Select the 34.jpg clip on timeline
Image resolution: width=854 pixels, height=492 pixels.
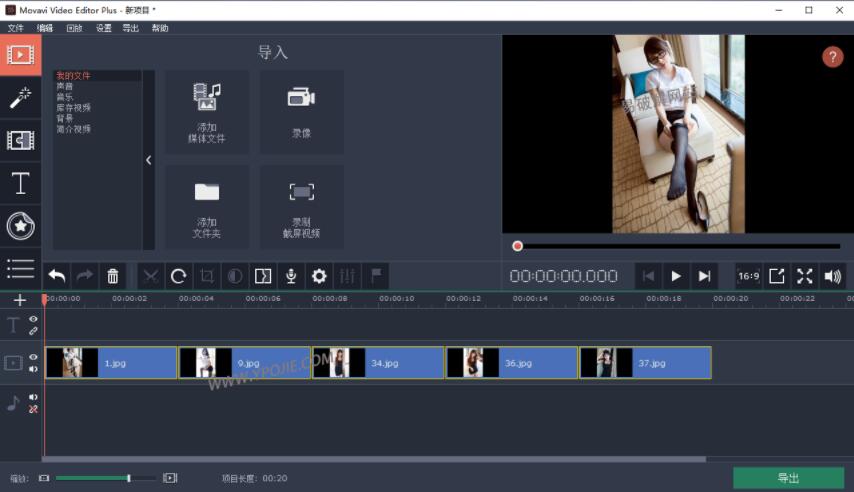[x=378, y=362]
